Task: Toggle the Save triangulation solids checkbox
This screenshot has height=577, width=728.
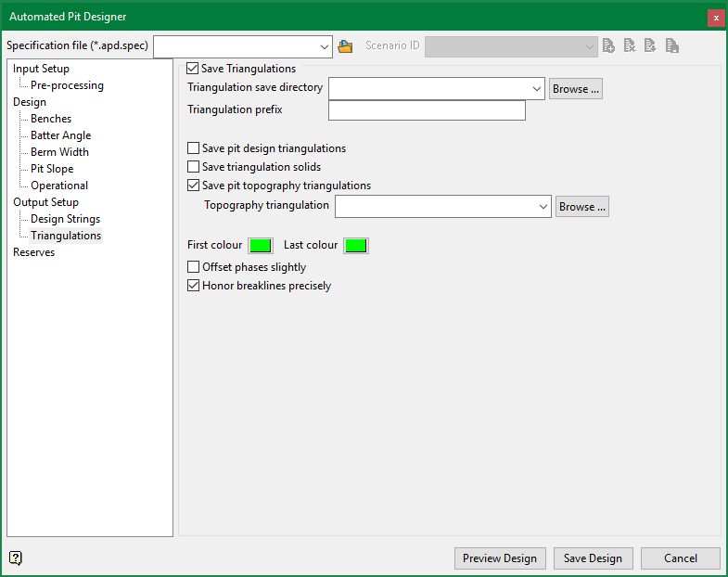Action: 194,167
